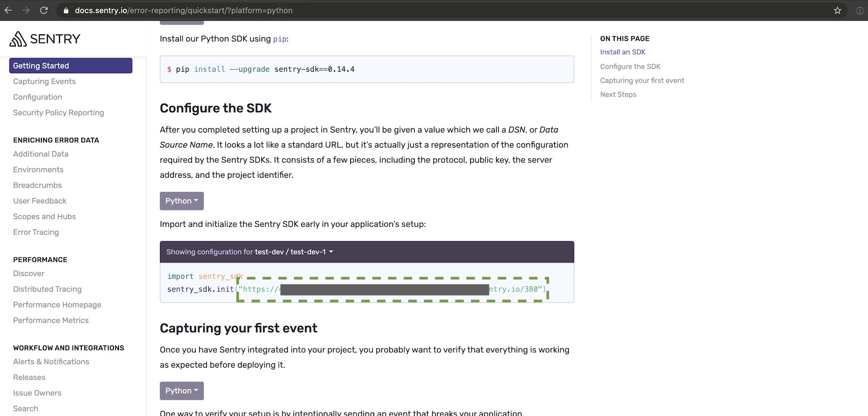The image size is (868, 416).
Task: Click the sentry_sdk.init code line
Action: 357,289
